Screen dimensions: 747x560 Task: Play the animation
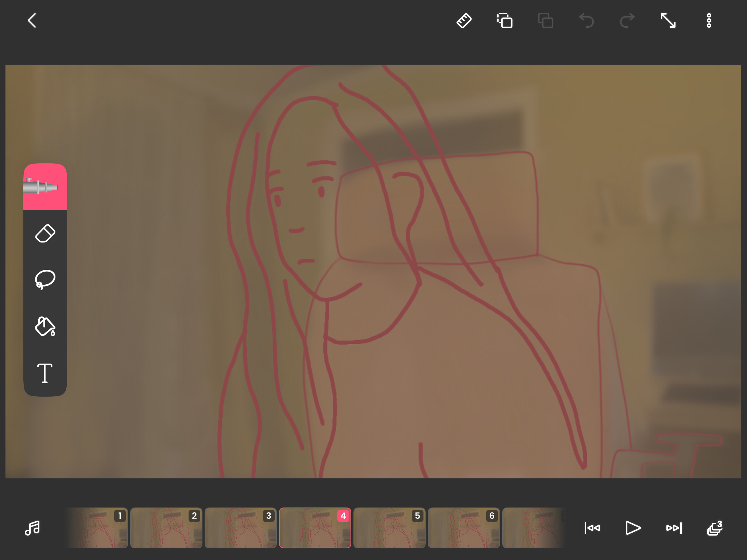pos(633,528)
